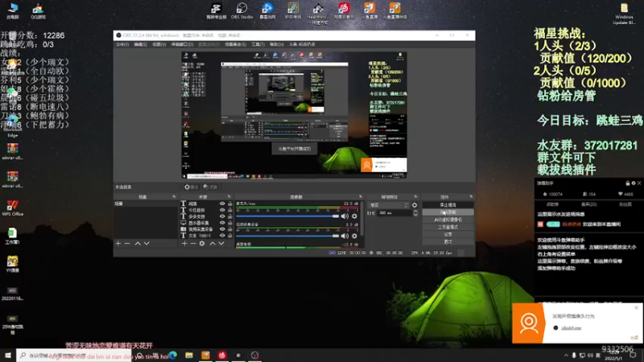
Task: Open 网易云音乐 red desktop icon
Action: point(344,10)
